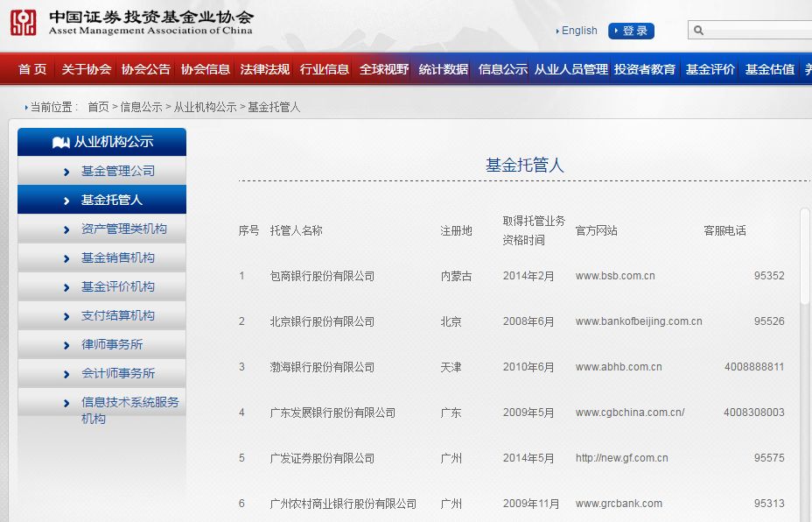Go to 首页 in the breadcrumb

pos(98,108)
